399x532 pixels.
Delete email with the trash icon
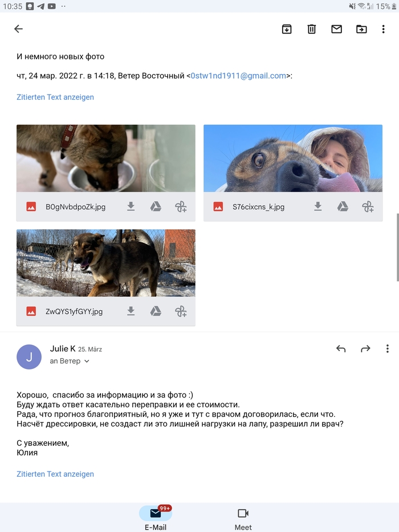click(311, 29)
